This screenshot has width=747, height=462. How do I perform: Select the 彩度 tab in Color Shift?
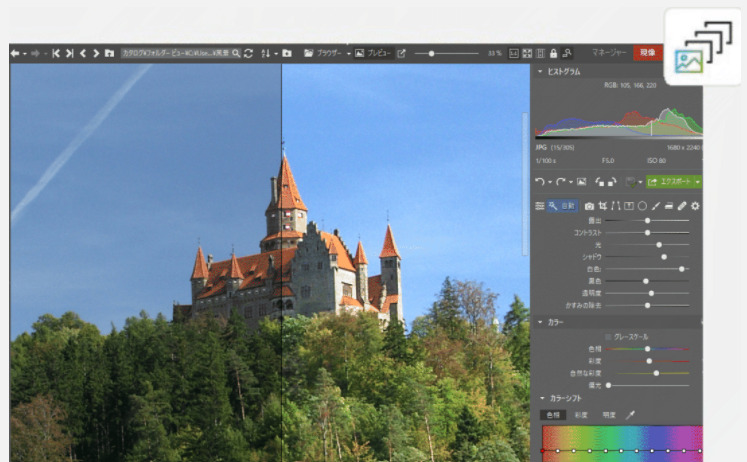click(x=580, y=414)
